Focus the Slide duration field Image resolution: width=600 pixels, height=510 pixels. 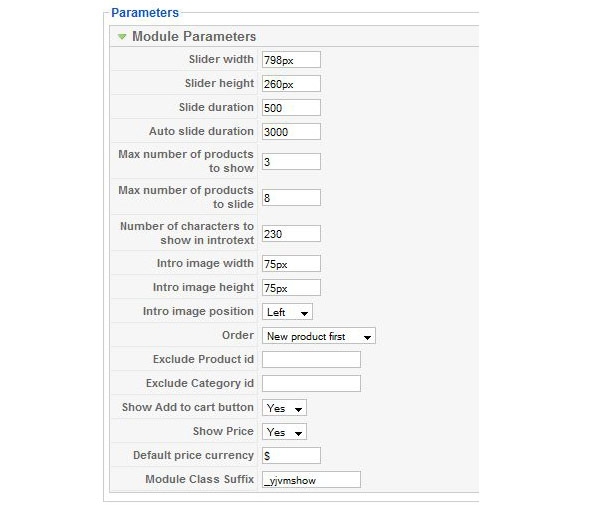290,108
